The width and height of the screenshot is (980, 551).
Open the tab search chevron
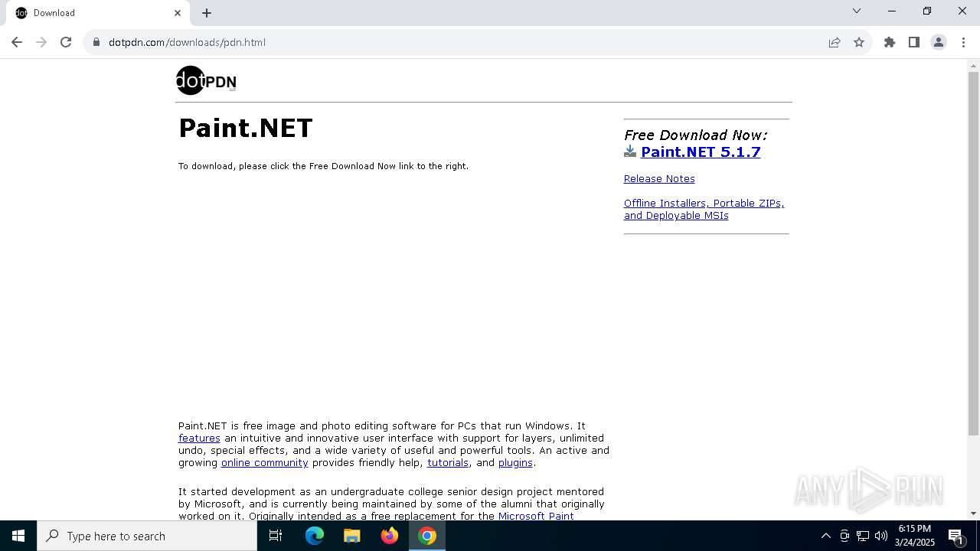[857, 11]
